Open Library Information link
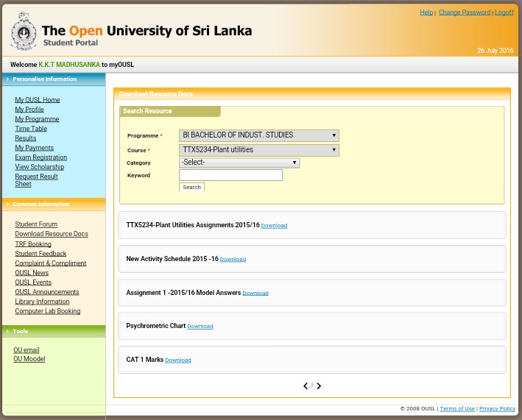522x420 pixels. point(42,302)
